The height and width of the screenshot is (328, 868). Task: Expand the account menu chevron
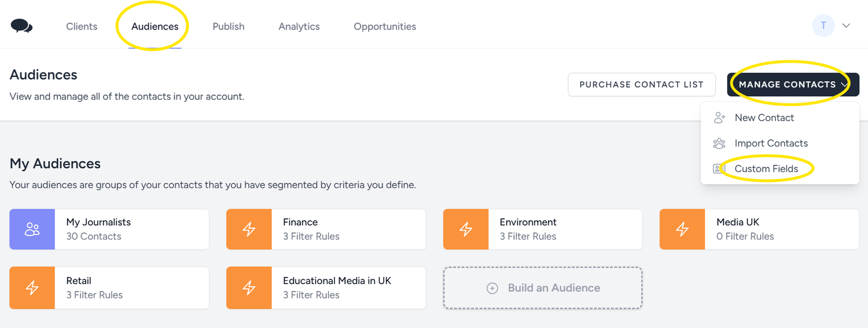tap(846, 26)
